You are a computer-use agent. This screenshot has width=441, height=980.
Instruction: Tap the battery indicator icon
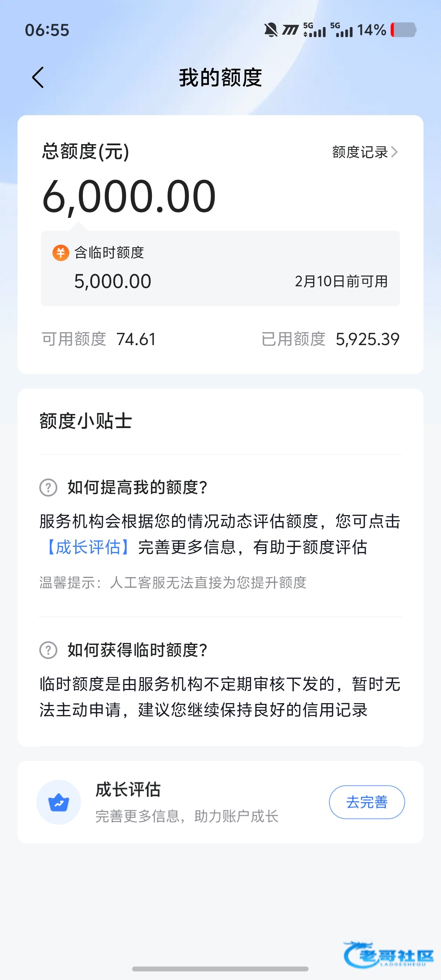[403, 30]
